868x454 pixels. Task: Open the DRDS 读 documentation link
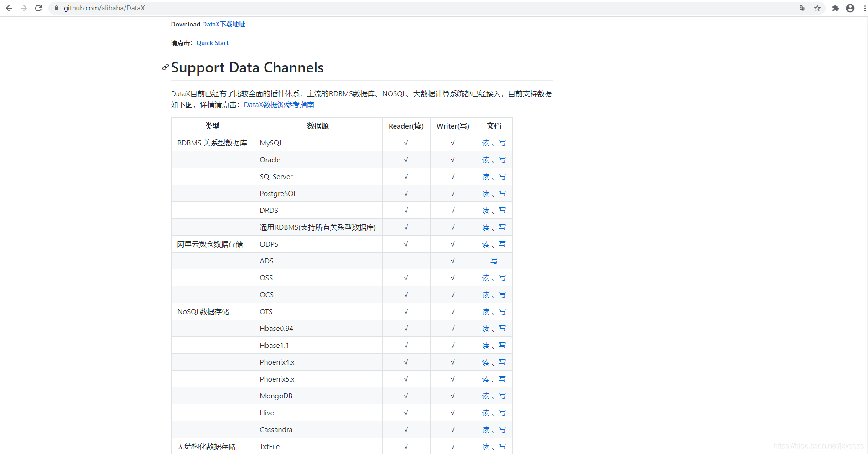(486, 211)
